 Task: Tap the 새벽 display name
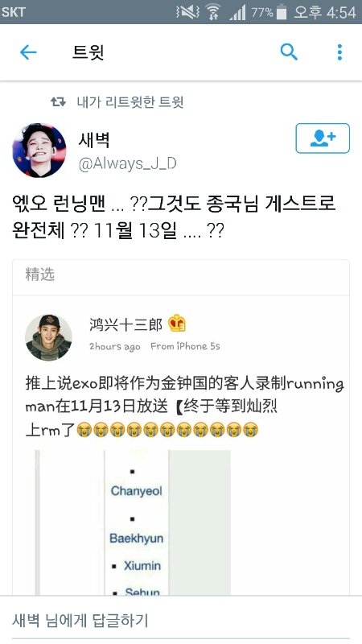[x=94, y=141]
